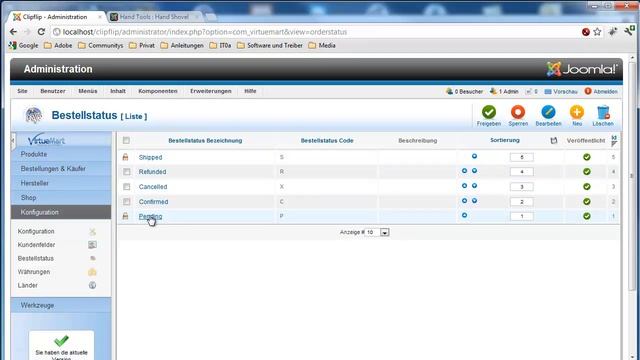The image size is (640, 360).
Task: Open the Komponenten menu
Action: (x=158, y=91)
